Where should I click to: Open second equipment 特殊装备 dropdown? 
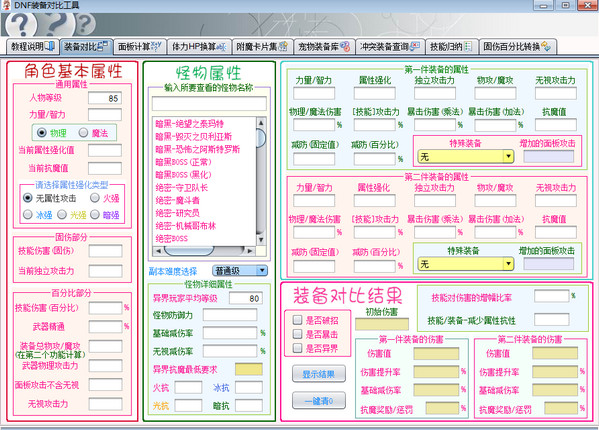point(465,264)
